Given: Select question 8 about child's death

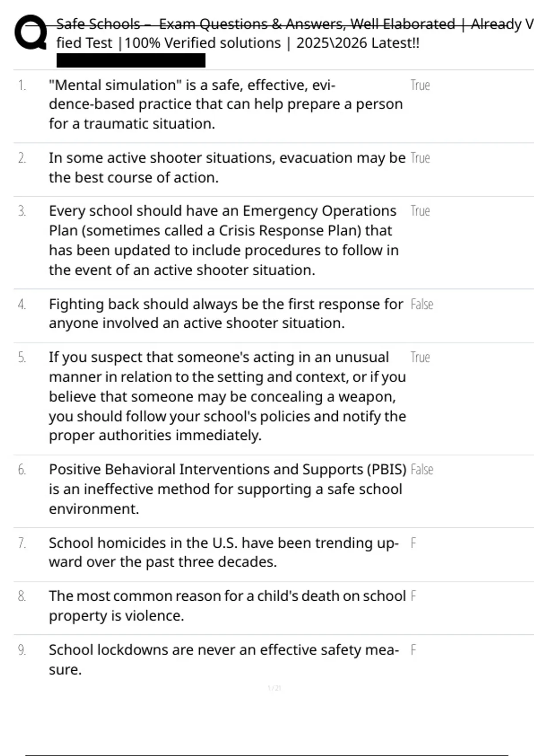Looking at the screenshot, I should tap(227, 606).
